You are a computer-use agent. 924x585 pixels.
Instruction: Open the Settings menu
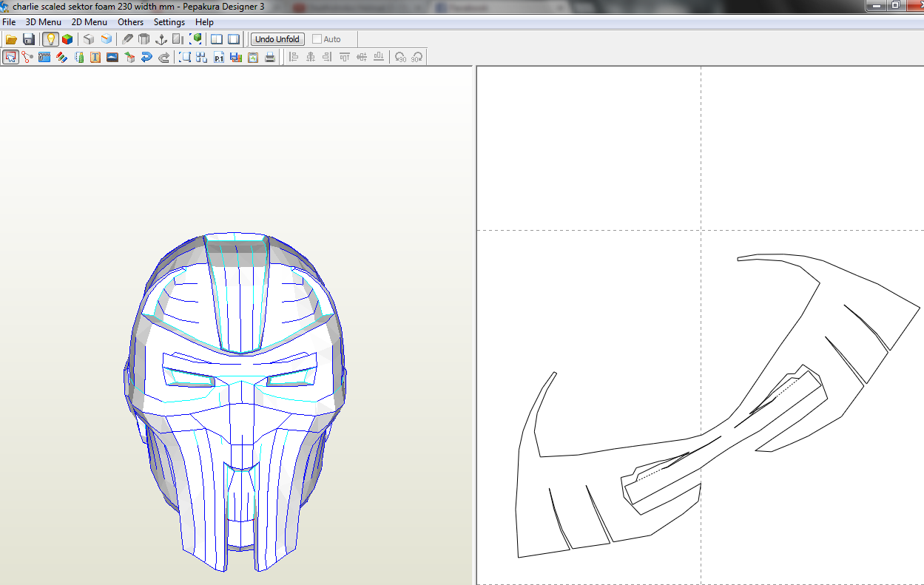click(x=169, y=22)
